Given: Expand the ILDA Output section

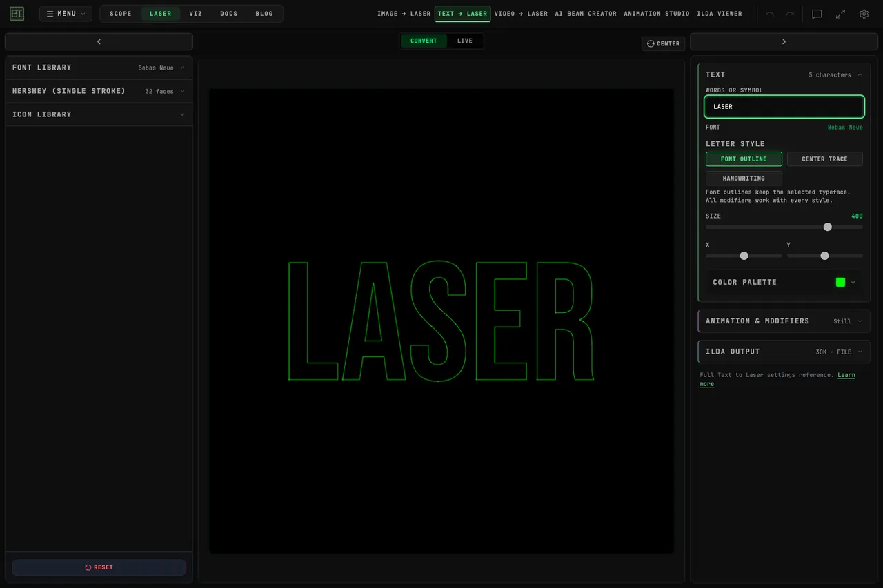Looking at the screenshot, I should (x=784, y=352).
